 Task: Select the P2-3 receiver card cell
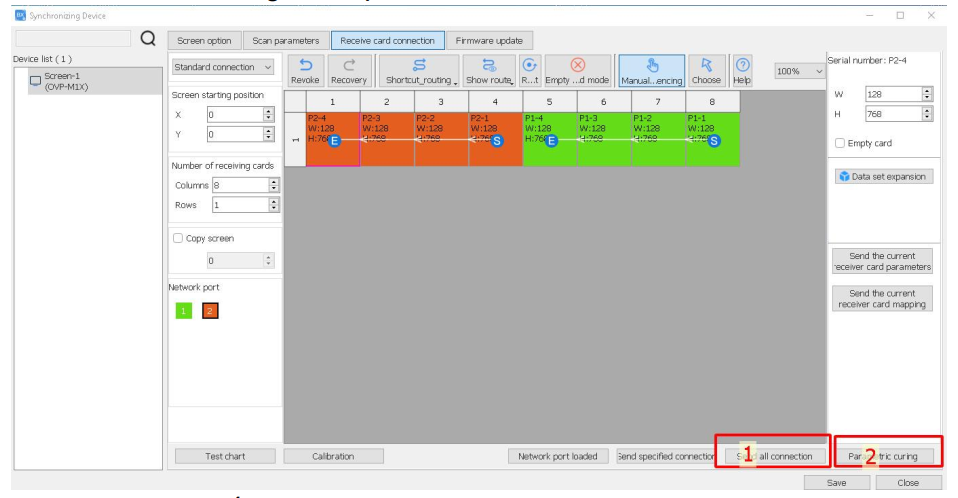pyautogui.click(x=387, y=139)
